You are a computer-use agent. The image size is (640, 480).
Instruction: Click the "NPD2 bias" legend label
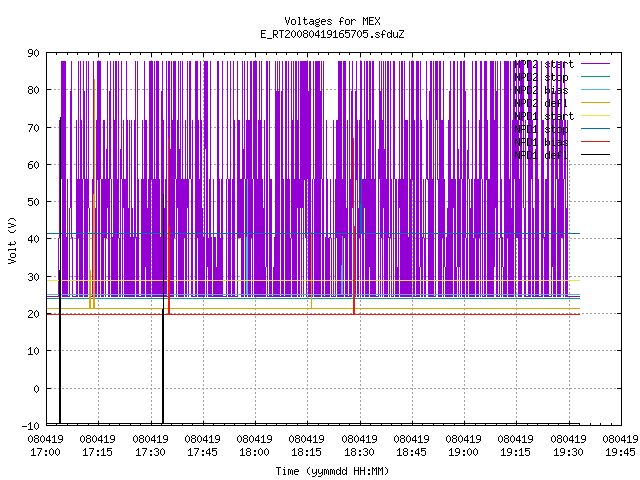pyautogui.click(x=541, y=90)
